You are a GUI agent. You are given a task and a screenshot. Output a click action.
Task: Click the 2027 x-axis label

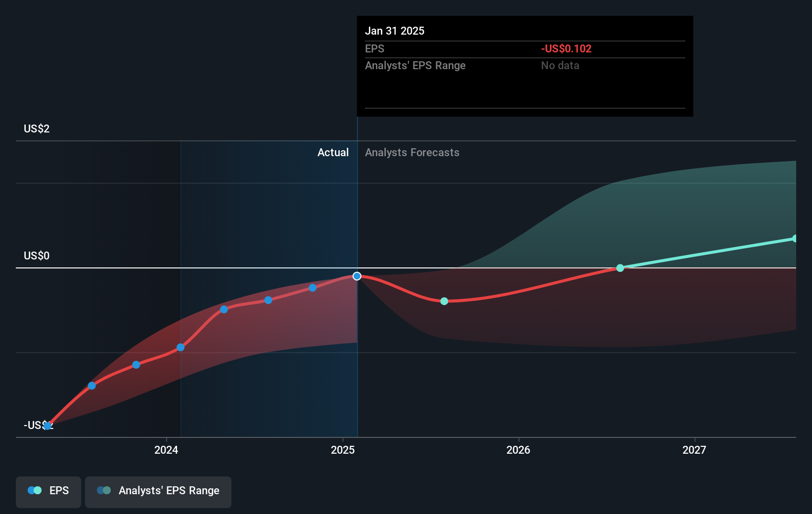click(x=694, y=450)
